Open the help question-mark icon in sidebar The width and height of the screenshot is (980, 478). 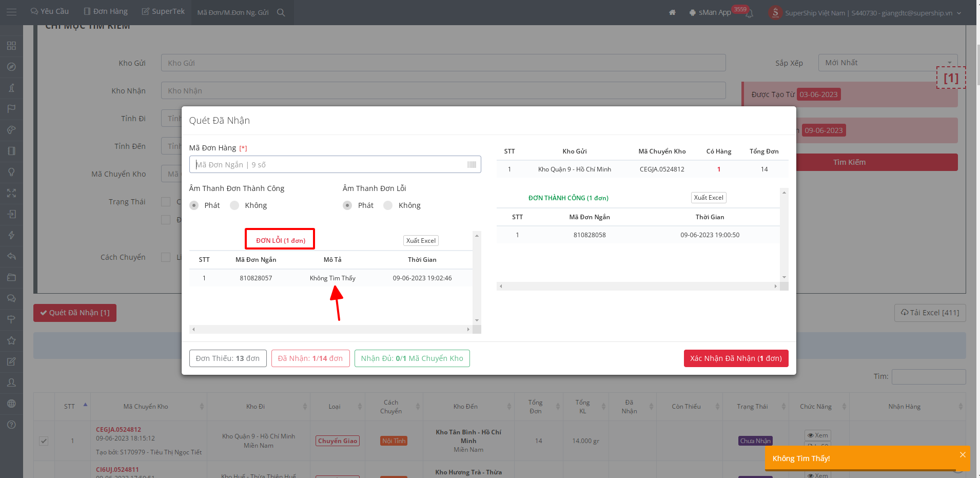pos(11,425)
